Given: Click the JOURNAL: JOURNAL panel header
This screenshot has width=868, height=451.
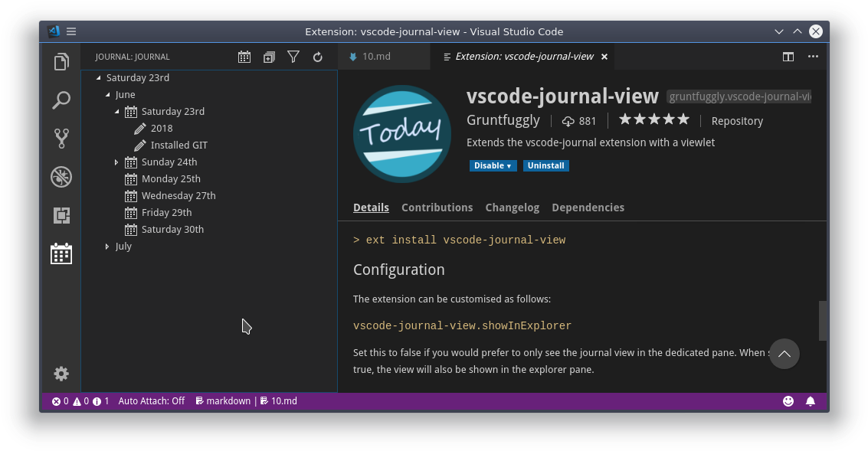Looking at the screenshot, I should 133,57.
